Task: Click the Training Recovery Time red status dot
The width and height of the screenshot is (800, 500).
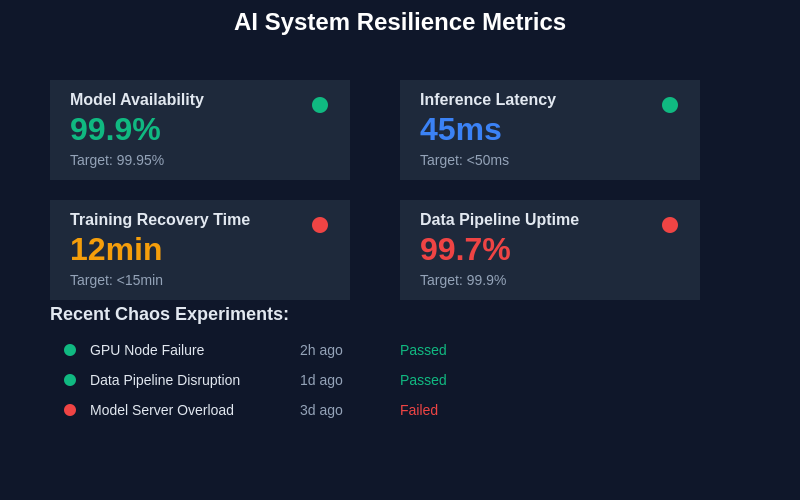Action: 320,225
